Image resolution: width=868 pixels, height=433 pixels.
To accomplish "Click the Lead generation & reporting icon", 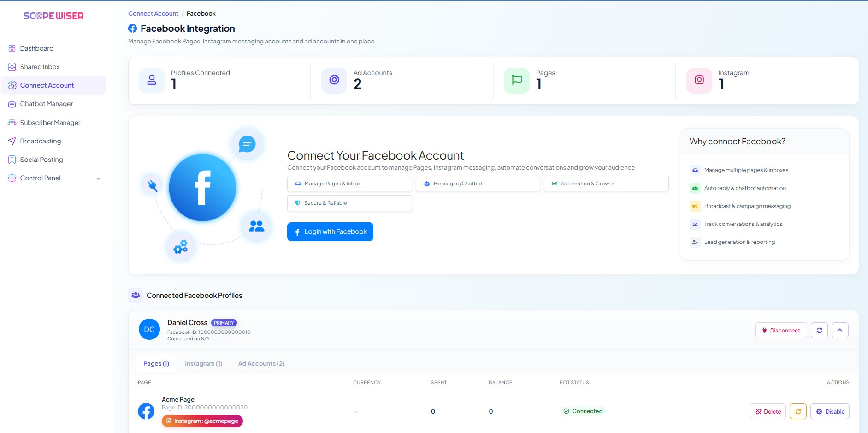I will tap(695, 242).
